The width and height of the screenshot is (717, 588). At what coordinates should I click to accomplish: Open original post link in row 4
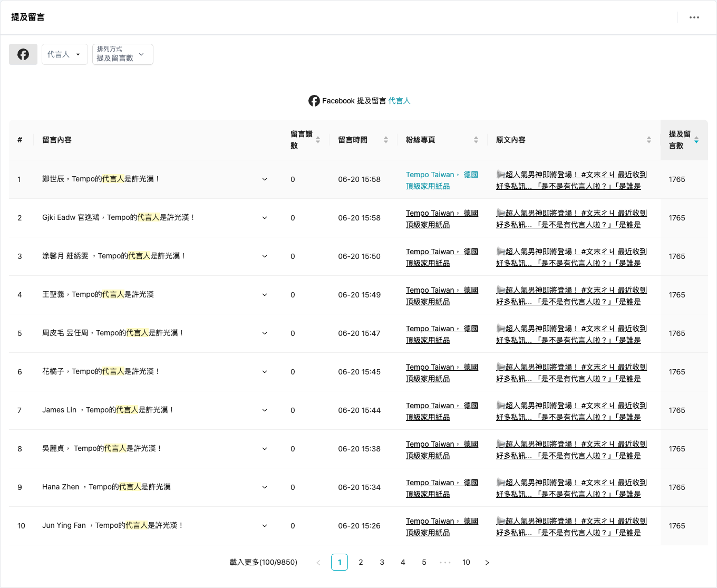[x=571, y=296]
